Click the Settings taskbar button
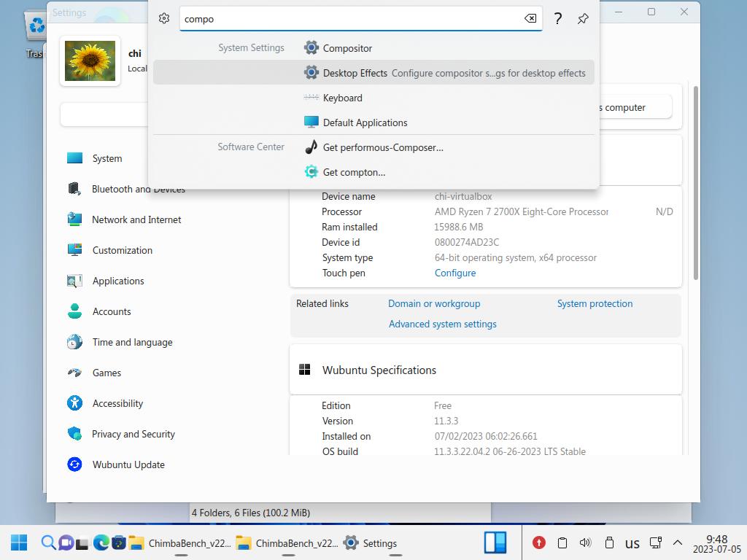The image size is (747, 560). pos(370,542)
